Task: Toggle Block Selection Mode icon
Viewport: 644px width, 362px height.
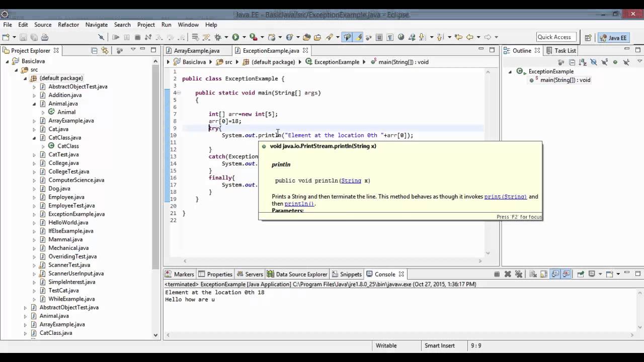Action: pos(379,37)
